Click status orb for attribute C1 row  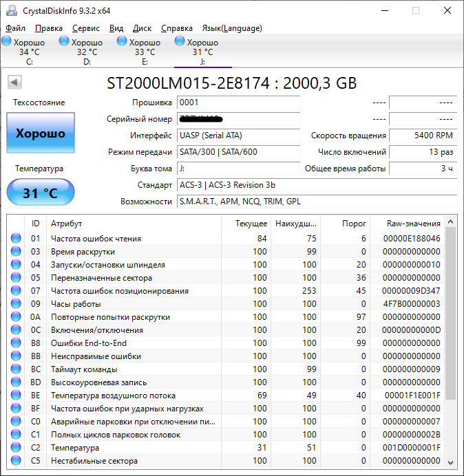click(x=16, y=434)
